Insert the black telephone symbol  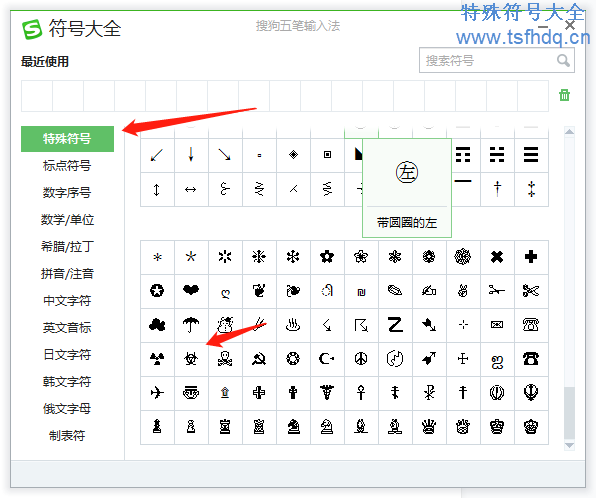531,359
